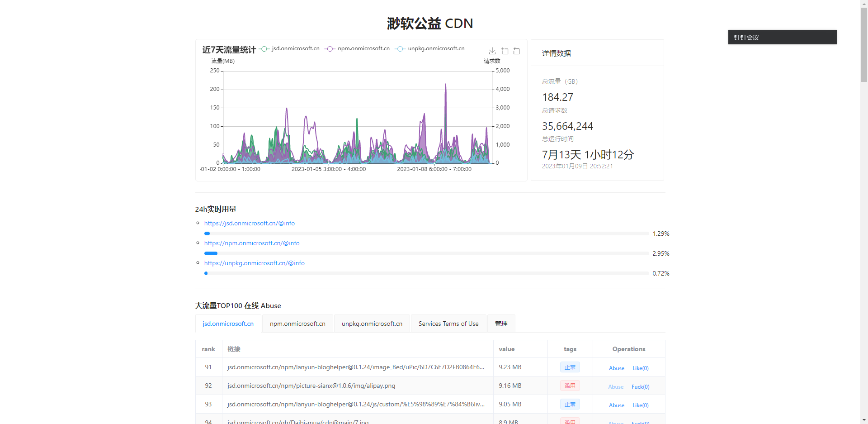Click the lanyun-bloghelper js/custom link cell
The image size is (868, 424).
[358, 404]
